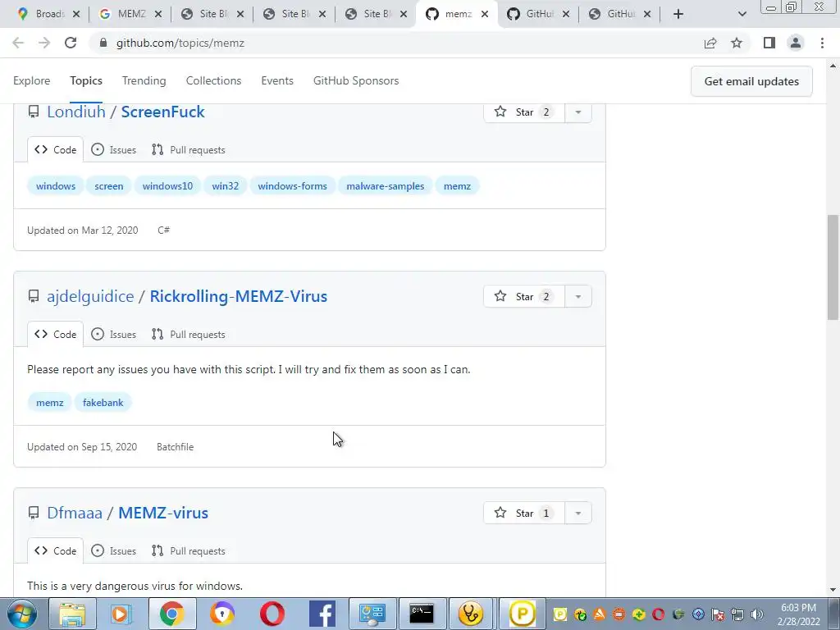Image resolution: width=840 pixels, height=630 pixels.
Task: Open the ScreenFuck repository link
Action: [163, 112]
